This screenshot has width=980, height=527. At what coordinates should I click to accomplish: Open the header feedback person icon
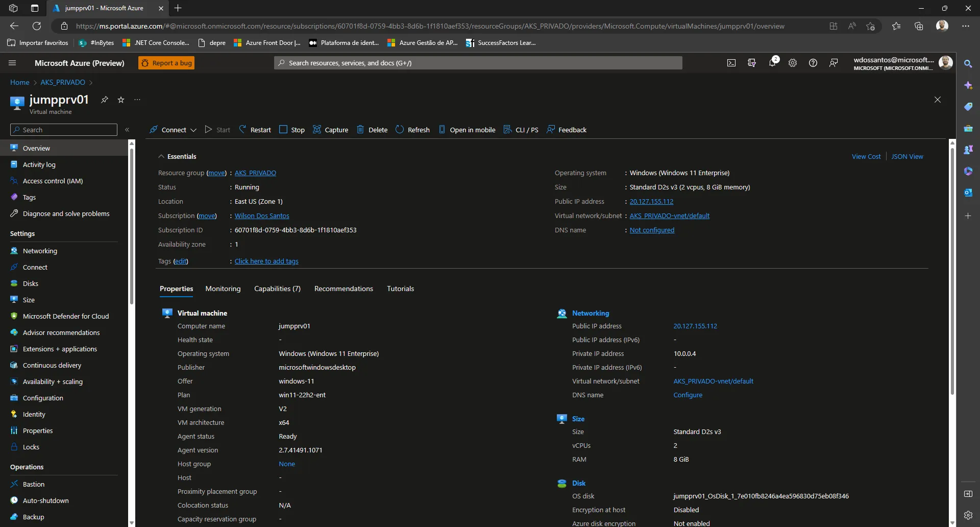(x=834, y=63)
